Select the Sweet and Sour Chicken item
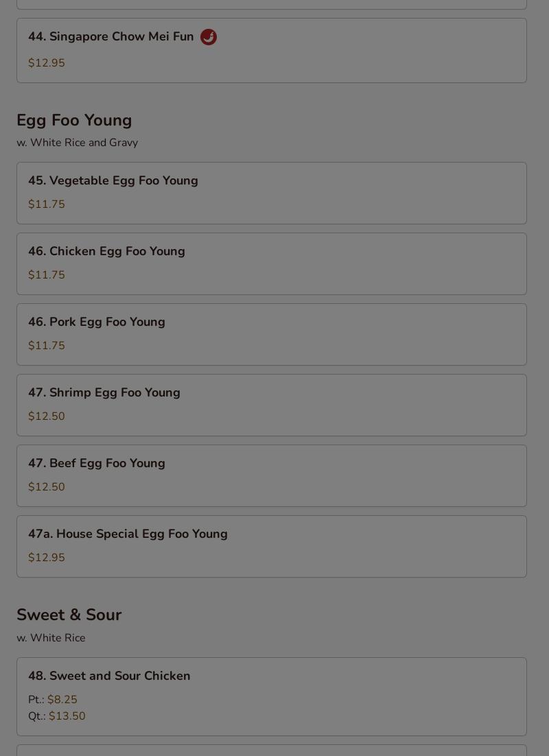549x756 pixels. [109, 676]
